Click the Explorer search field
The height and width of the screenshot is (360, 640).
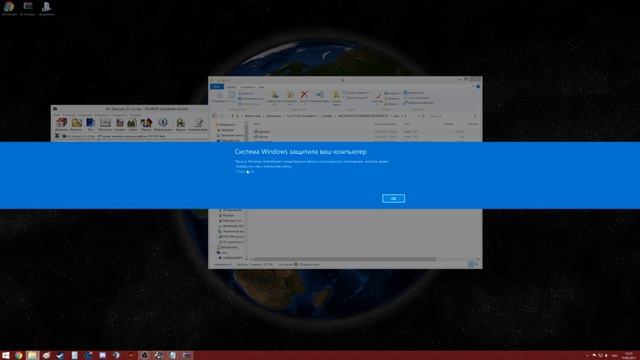click(x=452, y=116)
